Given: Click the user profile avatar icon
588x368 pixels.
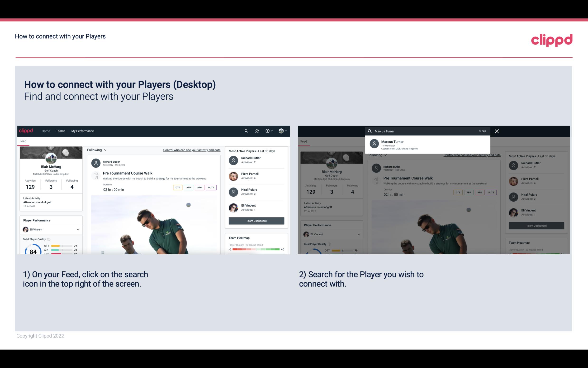Looking at the screenshot, I should 281,131.
